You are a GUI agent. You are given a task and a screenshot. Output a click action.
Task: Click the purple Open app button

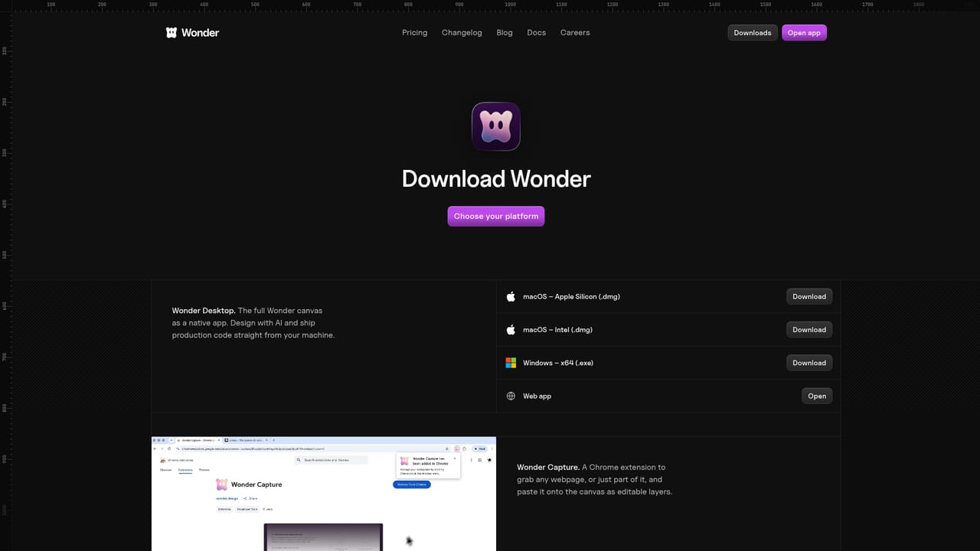(804, 32)
